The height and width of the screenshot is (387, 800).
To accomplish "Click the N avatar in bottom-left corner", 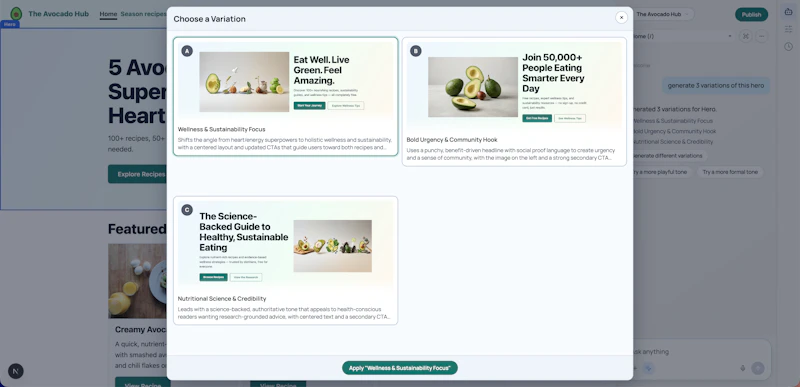I will 16,371.
